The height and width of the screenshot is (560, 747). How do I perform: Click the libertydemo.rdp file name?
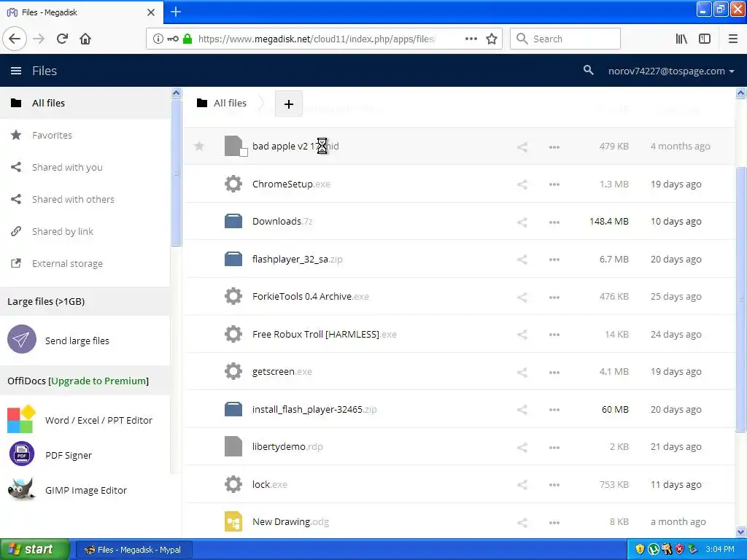(287, 447)
